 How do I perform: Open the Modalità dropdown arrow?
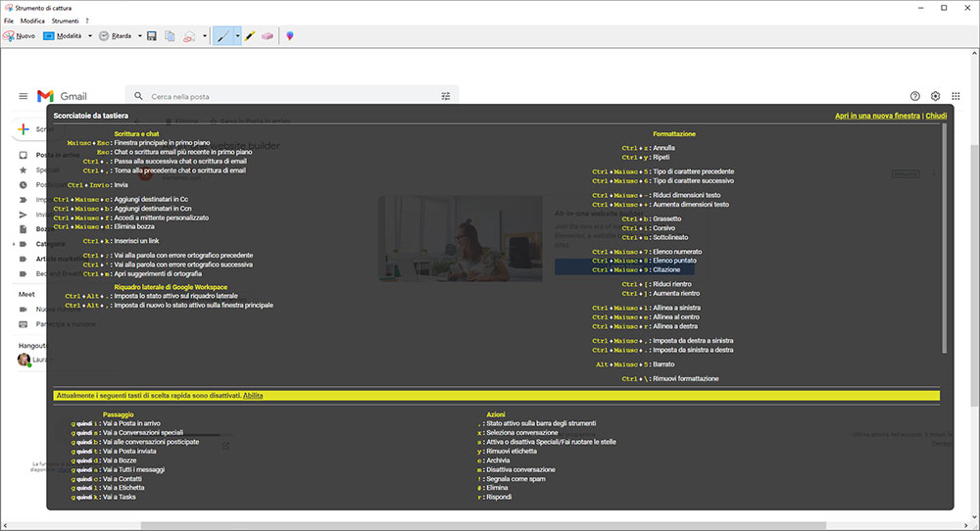[x=90, y=36]
